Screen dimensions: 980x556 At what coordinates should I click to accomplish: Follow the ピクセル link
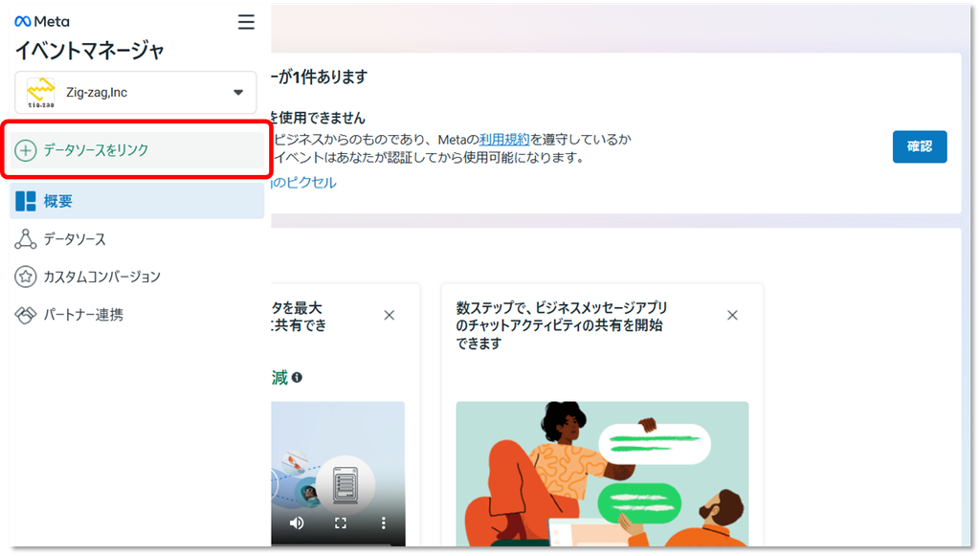304,183
